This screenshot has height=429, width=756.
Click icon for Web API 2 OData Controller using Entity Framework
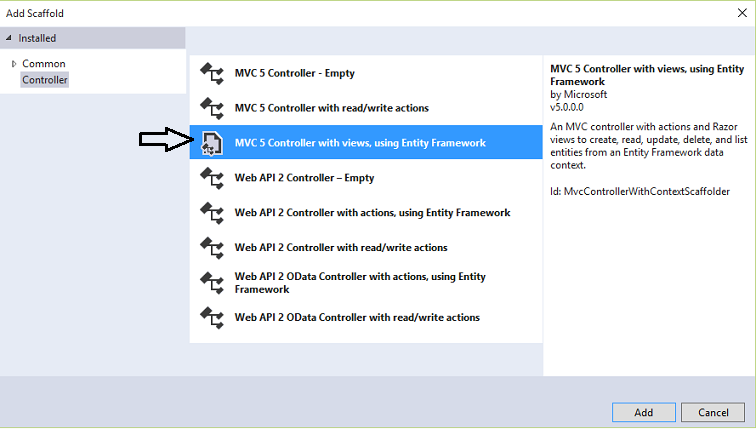(x=212, y=283)
